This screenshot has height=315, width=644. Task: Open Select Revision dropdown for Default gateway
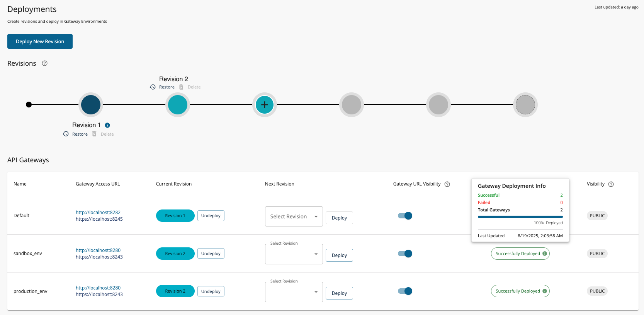[x=294, y=216]
